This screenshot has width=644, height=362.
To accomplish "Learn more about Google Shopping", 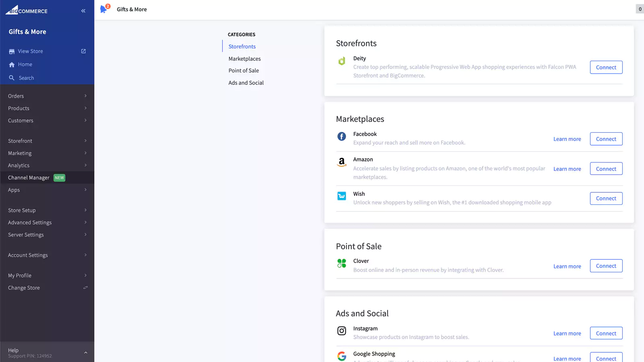I will 567,358.
